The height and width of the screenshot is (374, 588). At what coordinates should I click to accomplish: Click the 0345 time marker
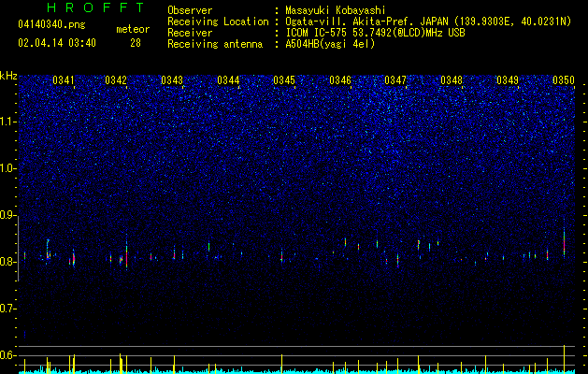point(284,80)
